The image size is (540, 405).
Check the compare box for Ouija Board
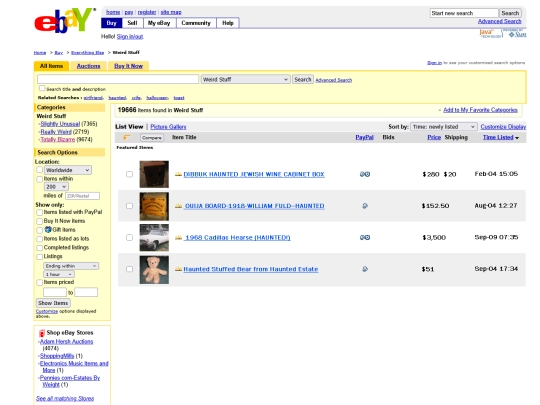tap(129, 206)
